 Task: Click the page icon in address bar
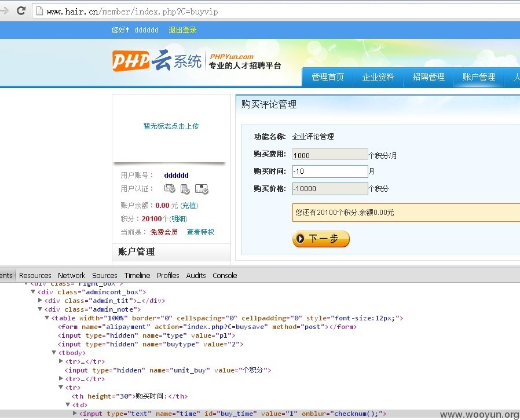click(x=39, y=11)
